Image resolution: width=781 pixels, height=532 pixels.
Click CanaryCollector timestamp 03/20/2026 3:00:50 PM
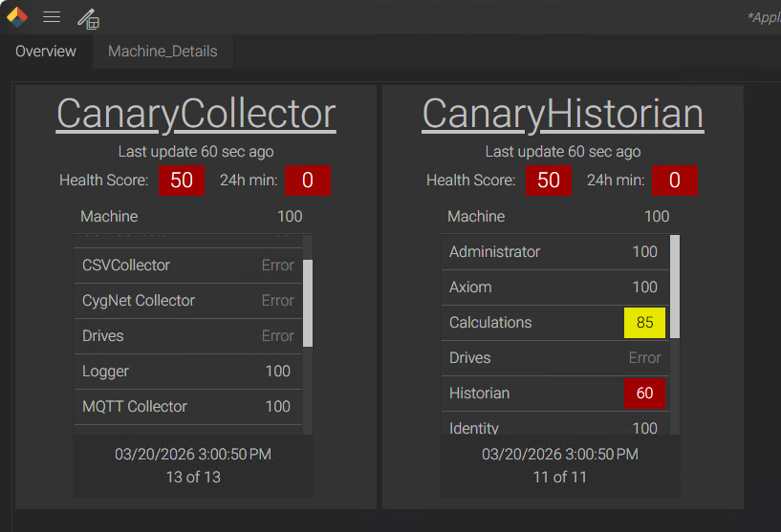(x=193, y=455)
